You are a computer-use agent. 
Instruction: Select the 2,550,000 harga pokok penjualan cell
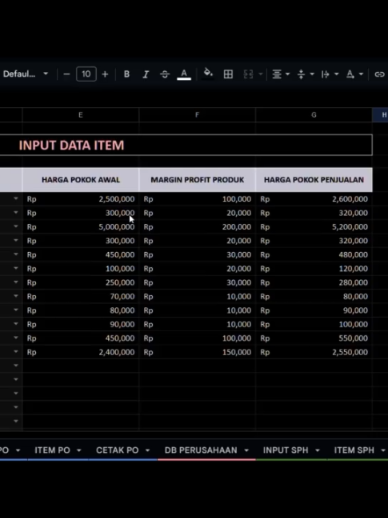pyautogui.click(x=314, y=352)
